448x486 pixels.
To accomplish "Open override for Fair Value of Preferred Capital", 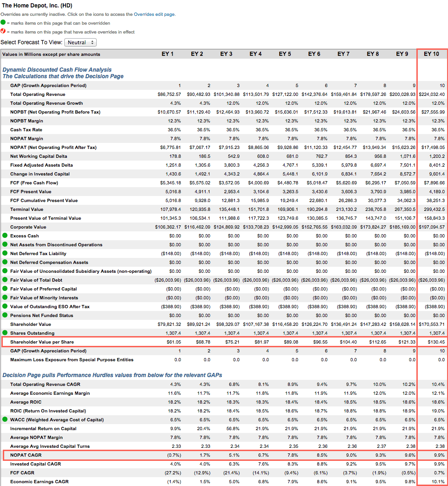I will click(x=5, y=288).
